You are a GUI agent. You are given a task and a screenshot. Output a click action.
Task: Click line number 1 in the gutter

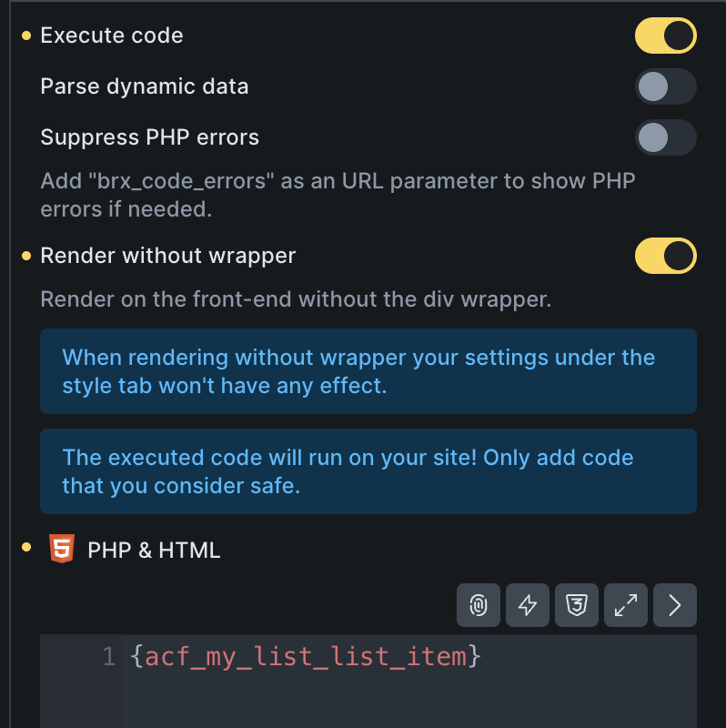[108, 656]
